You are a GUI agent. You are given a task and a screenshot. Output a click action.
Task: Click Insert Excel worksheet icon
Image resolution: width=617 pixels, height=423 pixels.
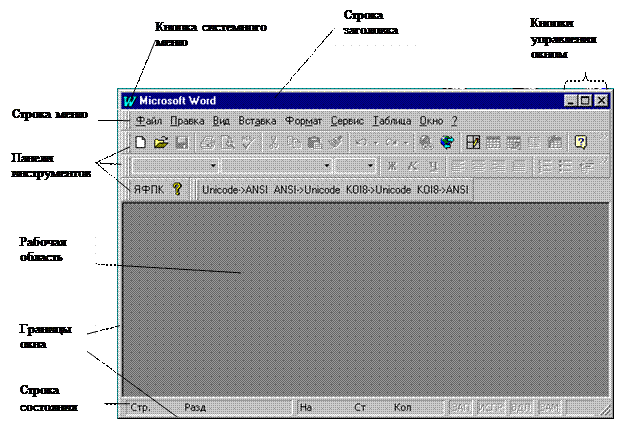(x=514, y=142)
